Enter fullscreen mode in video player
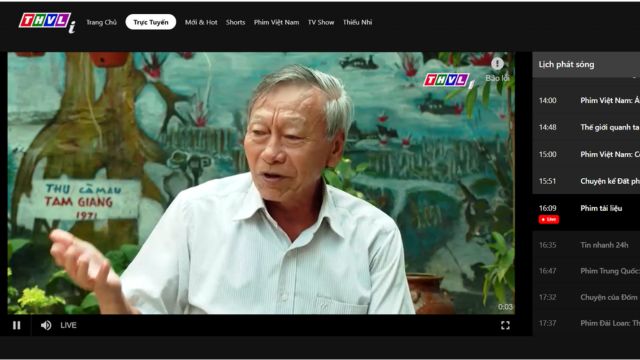 click(505, 325)
